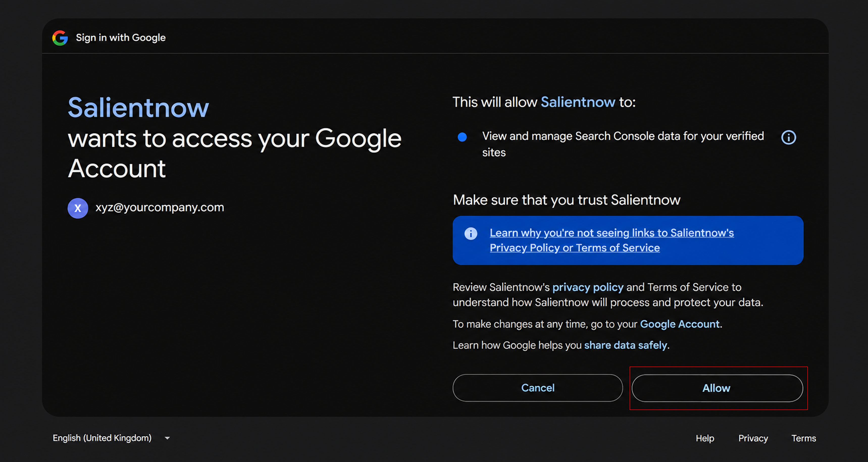The height and width of the screenshot is (462, 868).
Task: Click the blue bullet beside Search Console permission
Action: point(462,137)
